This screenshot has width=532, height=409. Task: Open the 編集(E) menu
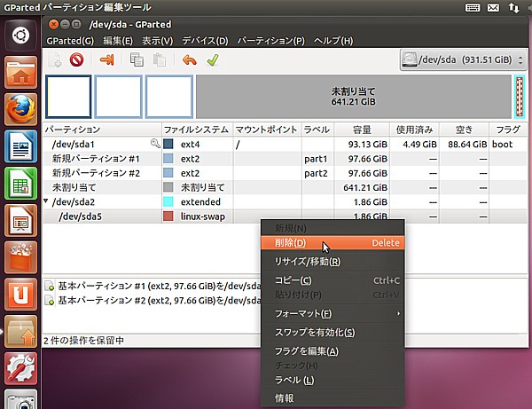click(118, 41)
